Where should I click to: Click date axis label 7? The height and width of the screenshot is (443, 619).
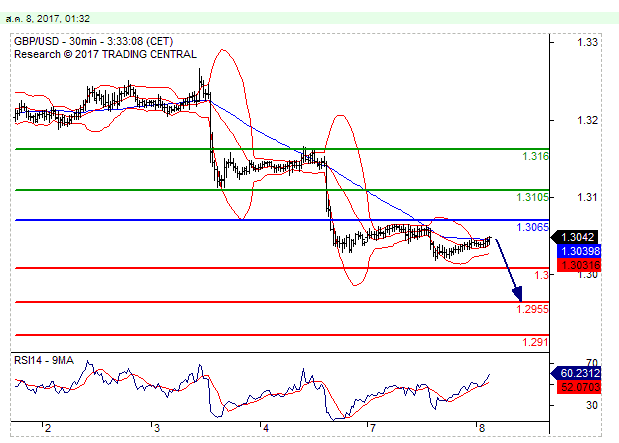click(372, 428)
